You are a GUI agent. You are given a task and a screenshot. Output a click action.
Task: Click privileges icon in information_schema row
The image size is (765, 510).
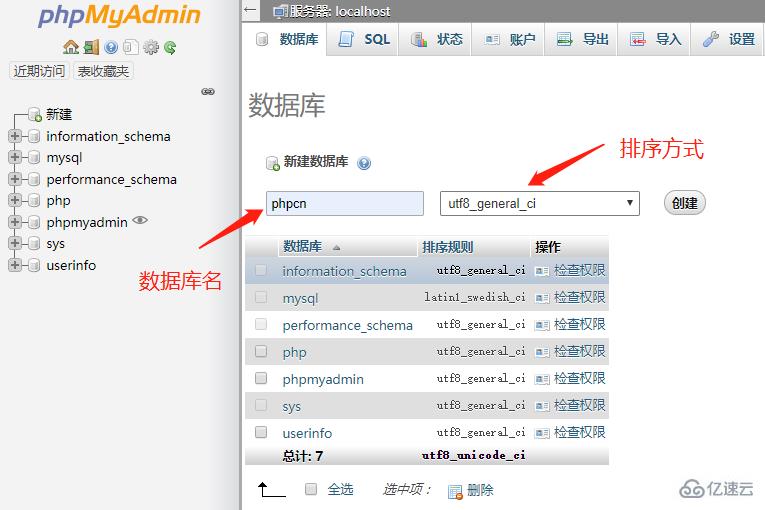(542, 271)
